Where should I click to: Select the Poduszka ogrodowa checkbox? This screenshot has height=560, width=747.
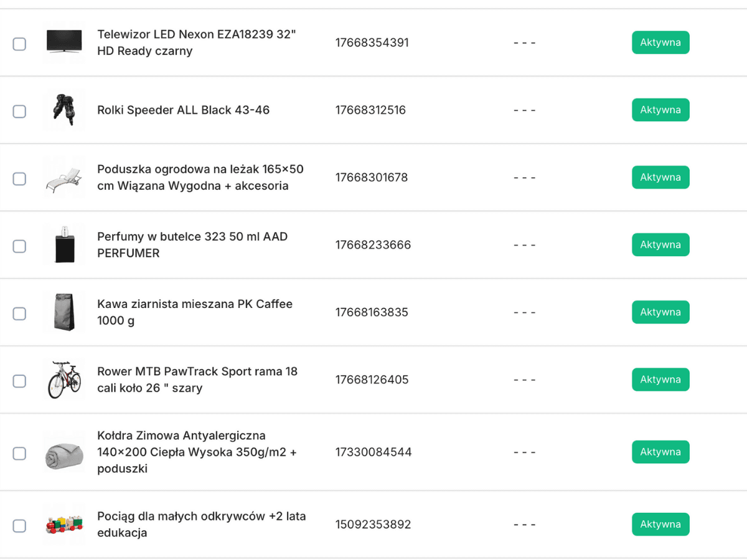tap(19, 178)
